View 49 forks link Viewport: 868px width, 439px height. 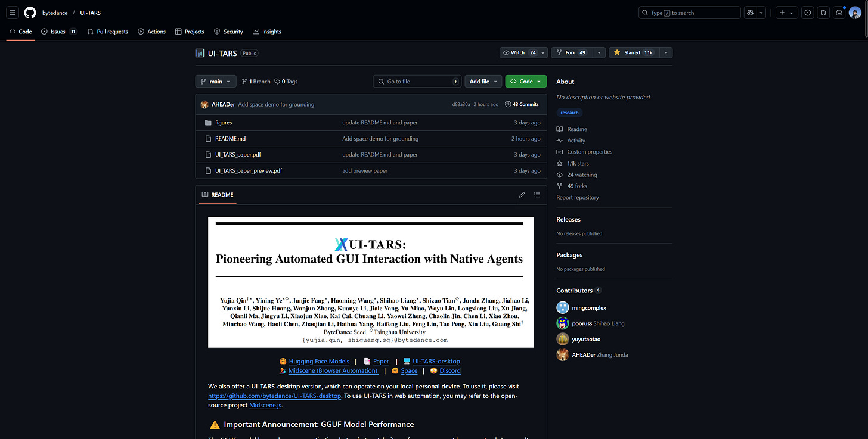572,186
